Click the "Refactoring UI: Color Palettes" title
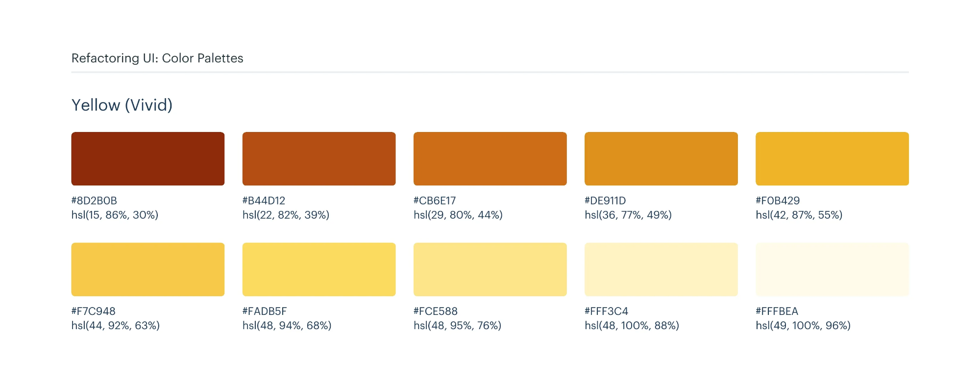The image size is (980, 388). pos(157,58)
